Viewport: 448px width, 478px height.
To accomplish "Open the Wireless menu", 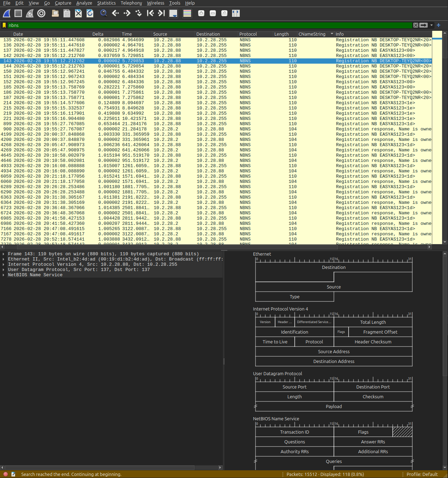I will [x=155, y=3].
